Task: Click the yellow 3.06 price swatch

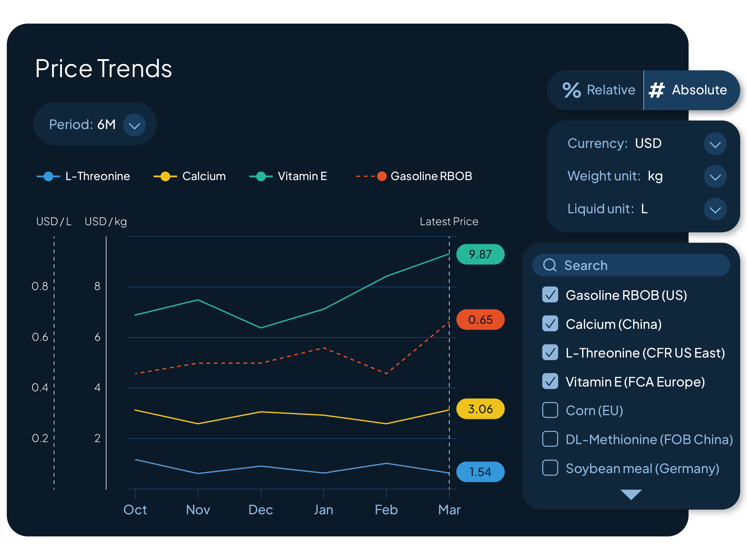Action: [480, 409]
